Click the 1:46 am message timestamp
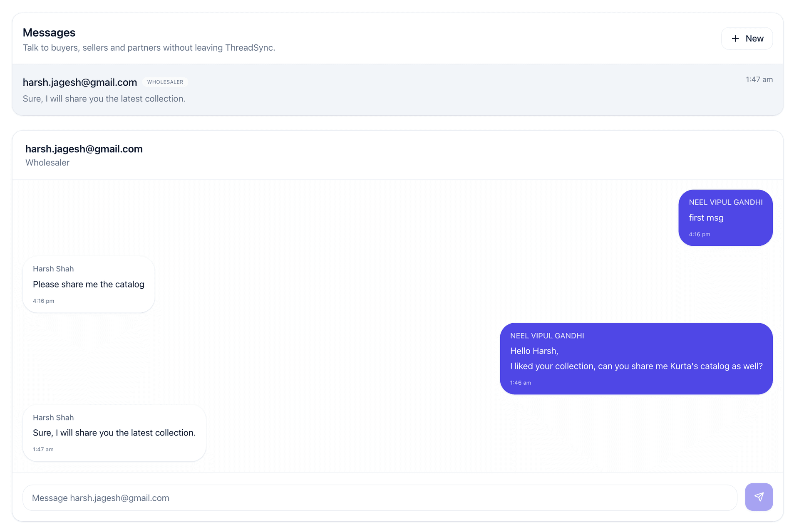Image resolution: width=799 pixels, height=532 pixels. [520, 383]
